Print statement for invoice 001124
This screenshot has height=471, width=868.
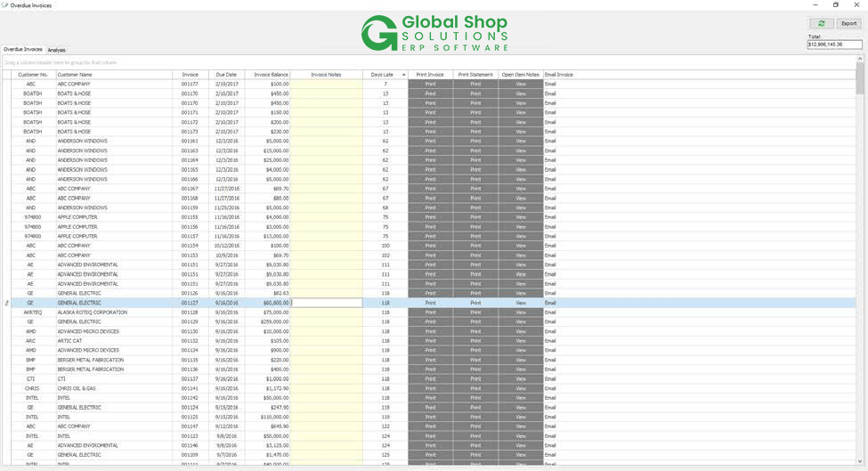[x=475, y=408]
